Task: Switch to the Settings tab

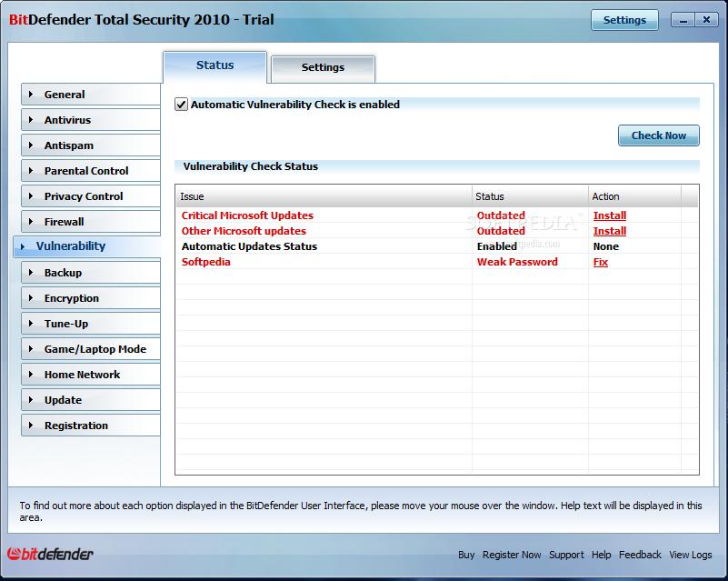Action: tap(323, 67)
